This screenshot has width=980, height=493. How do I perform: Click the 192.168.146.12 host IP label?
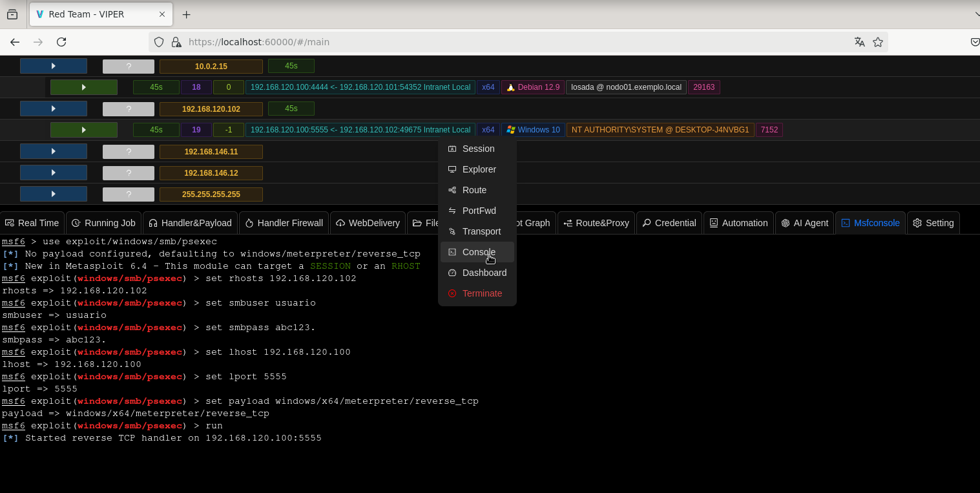(211, 173)
